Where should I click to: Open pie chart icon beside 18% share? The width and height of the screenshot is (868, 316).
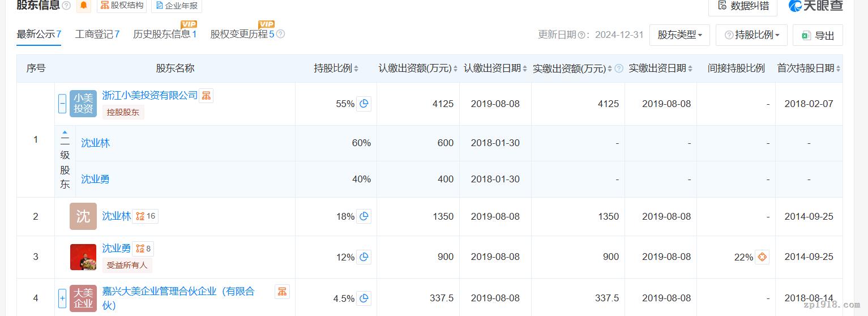point(364,216)
